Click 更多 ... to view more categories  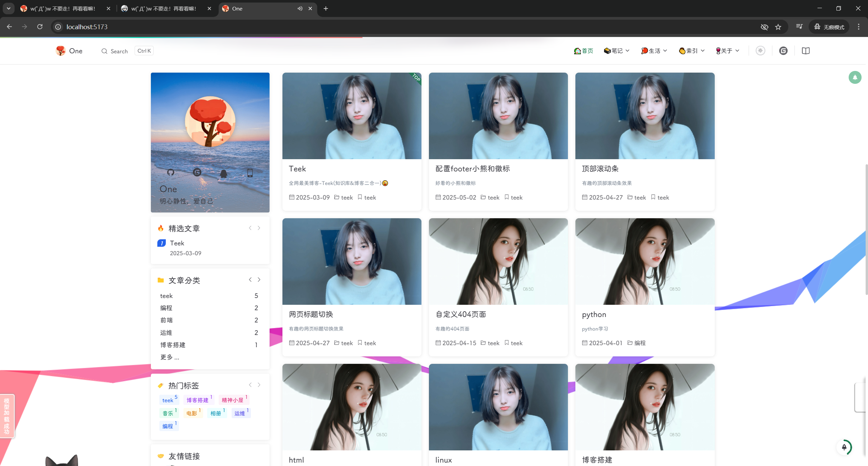click(170, 357)
